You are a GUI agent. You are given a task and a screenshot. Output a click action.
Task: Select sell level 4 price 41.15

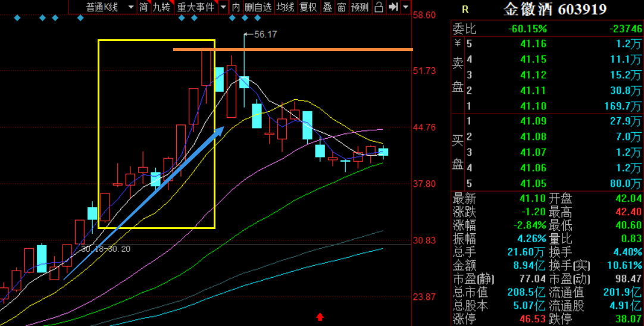pos(534,59)
